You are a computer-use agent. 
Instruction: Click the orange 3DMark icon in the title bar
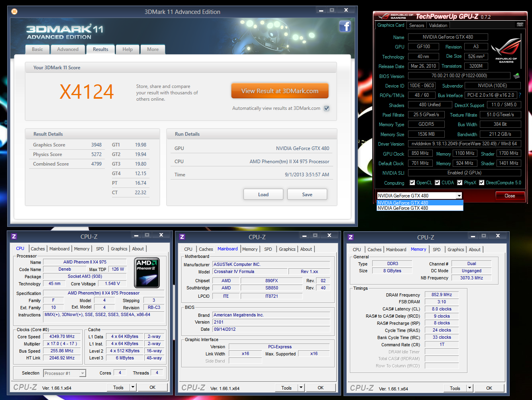coord(14,12)
